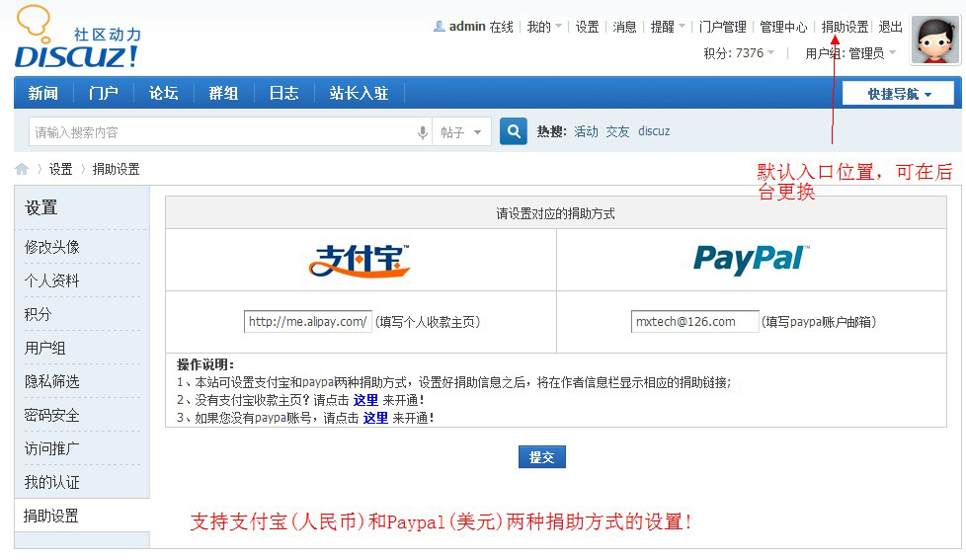
Task: Click 退出 to log out
Action: [890, 27]
